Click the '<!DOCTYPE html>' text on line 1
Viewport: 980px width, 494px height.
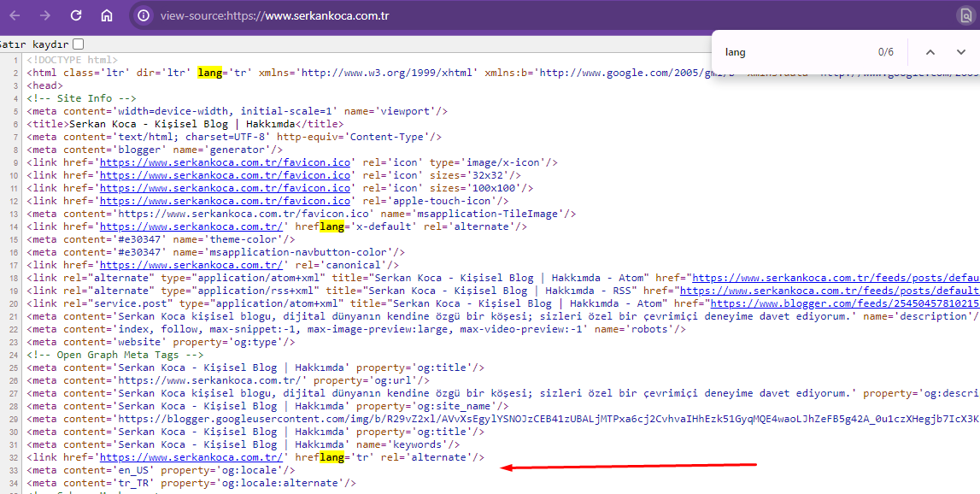(72, 60)
